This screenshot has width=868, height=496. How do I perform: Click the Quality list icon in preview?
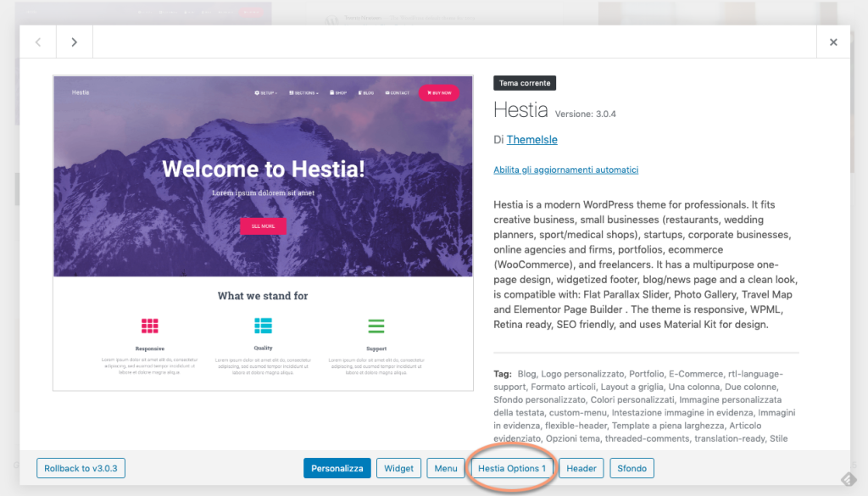pos(263,326)
